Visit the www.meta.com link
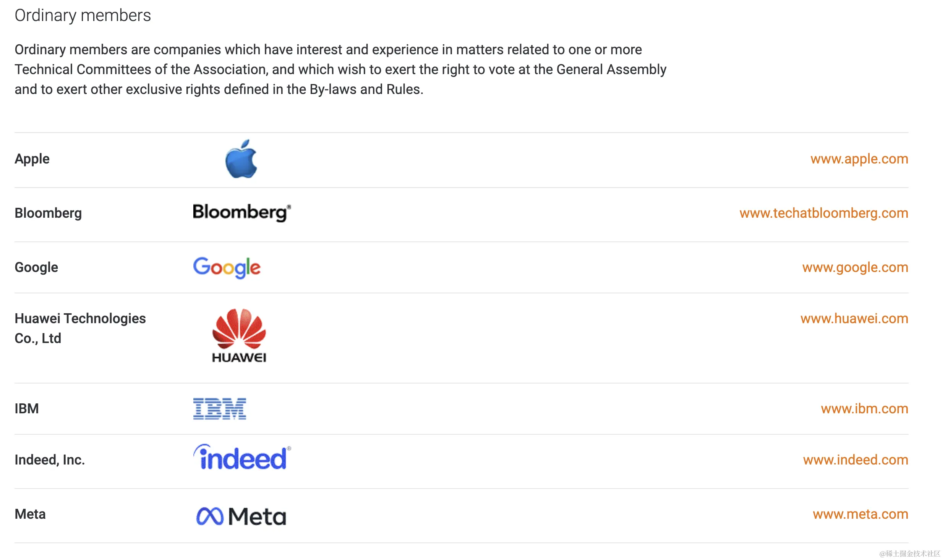The height and width of the screenshot is (560, 943). point(860,514)
